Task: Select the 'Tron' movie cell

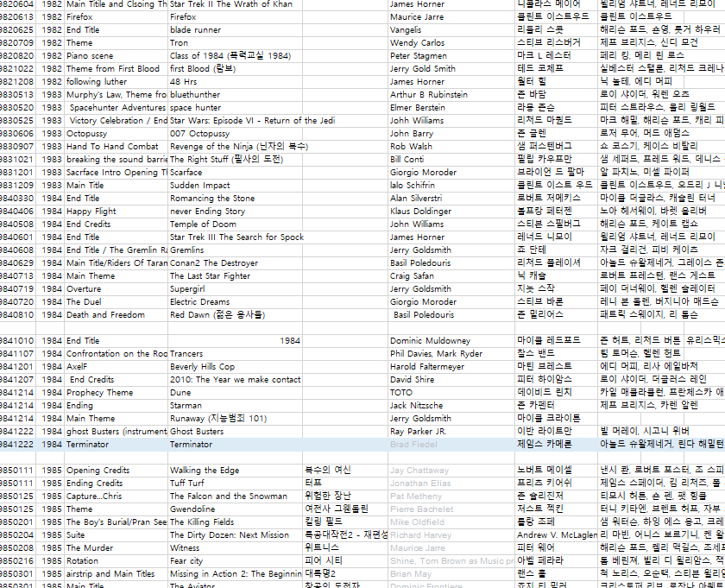Action: pyautogui.click(x=235, y=43)
